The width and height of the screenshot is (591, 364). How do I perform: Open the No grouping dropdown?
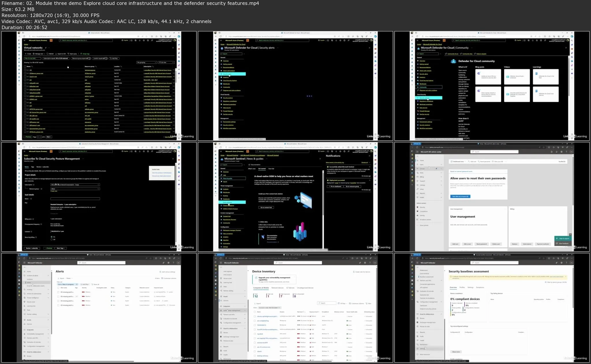(x=147, y=62)
